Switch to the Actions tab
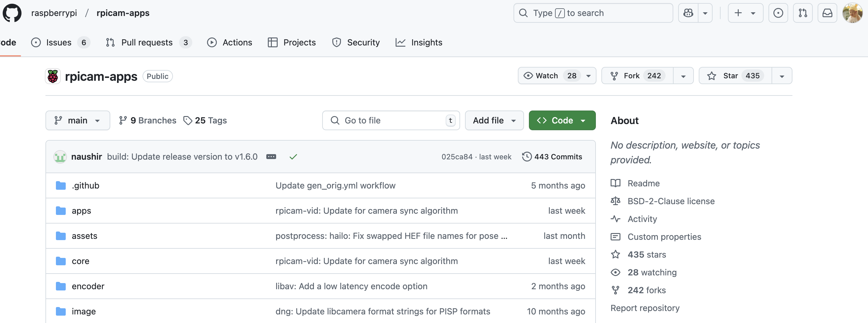Screen dimensions: 868x323 tap(229, 42)
